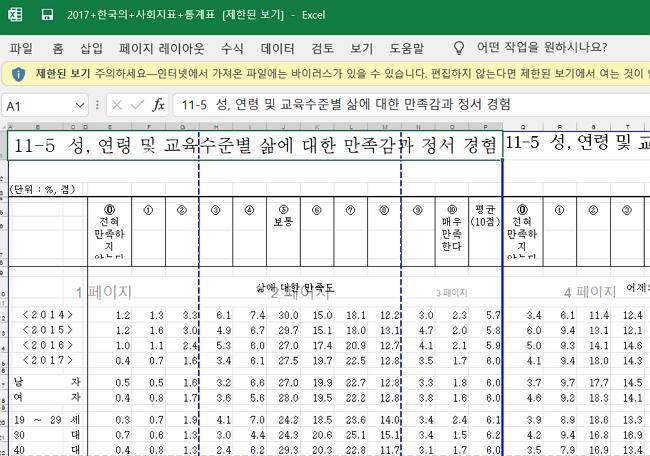Click the Cancel X icon in formula bar
The height and width of the screenshot is (456, 650).
pos(116,105)
